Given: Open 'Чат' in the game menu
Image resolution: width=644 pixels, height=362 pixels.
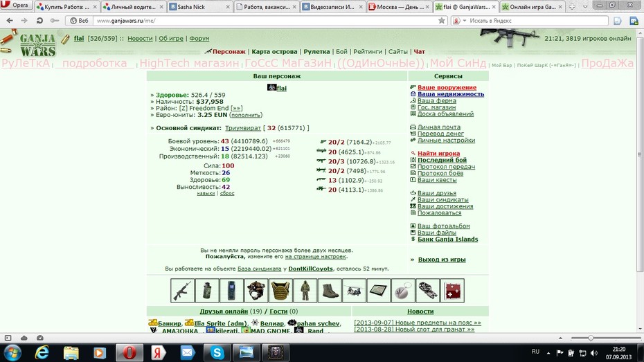Looking at the screenshot, I should [420, 52].
